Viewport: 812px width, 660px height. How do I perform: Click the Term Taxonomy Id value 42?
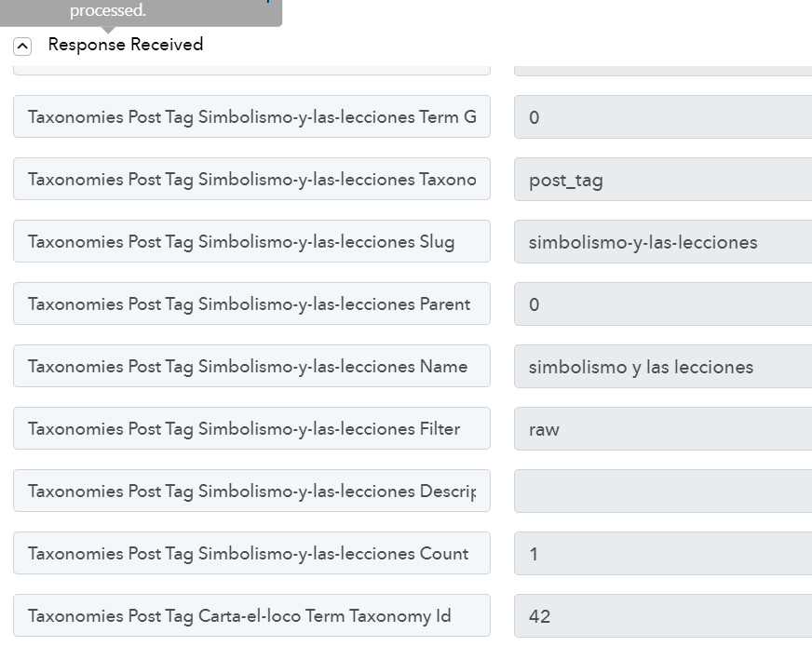click(x=663, y=616)
